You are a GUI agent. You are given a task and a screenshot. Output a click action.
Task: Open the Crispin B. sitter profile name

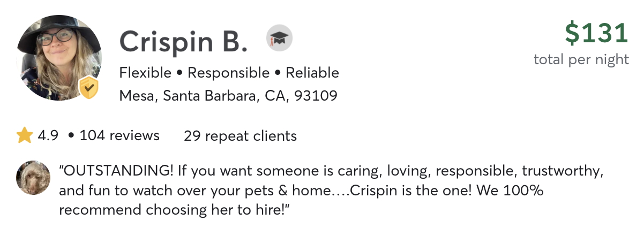point(183,41)
